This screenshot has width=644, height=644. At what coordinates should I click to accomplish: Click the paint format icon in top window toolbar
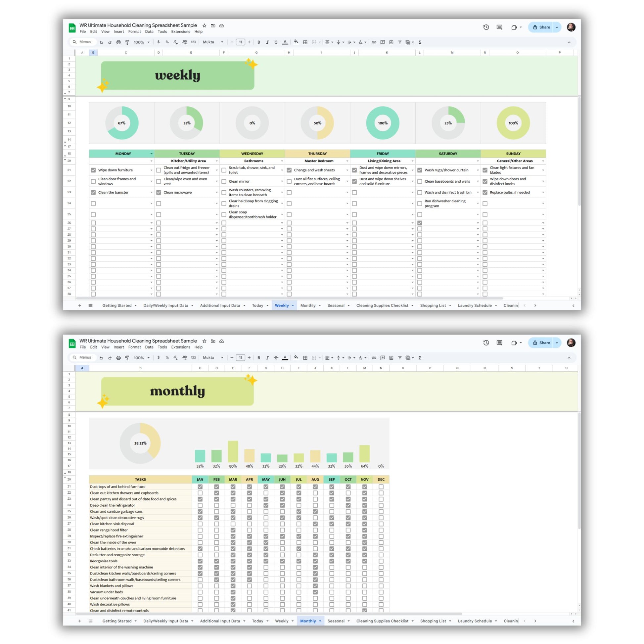[127, 42]
